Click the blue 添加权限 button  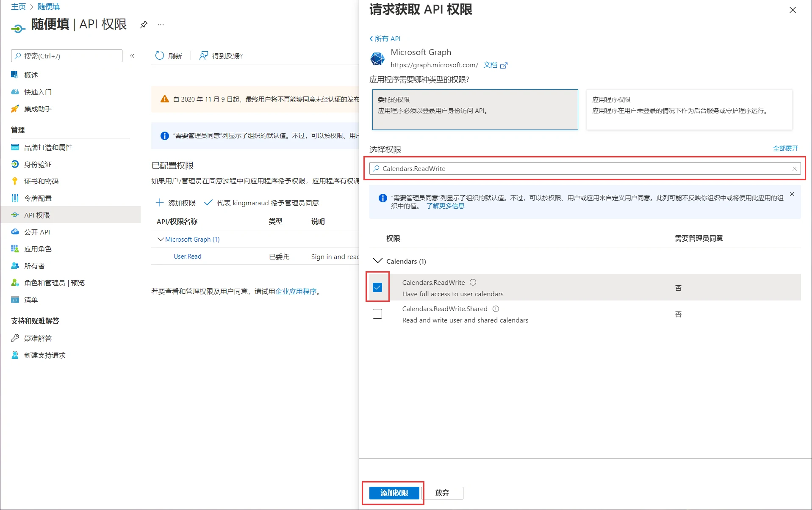(394, 493)
